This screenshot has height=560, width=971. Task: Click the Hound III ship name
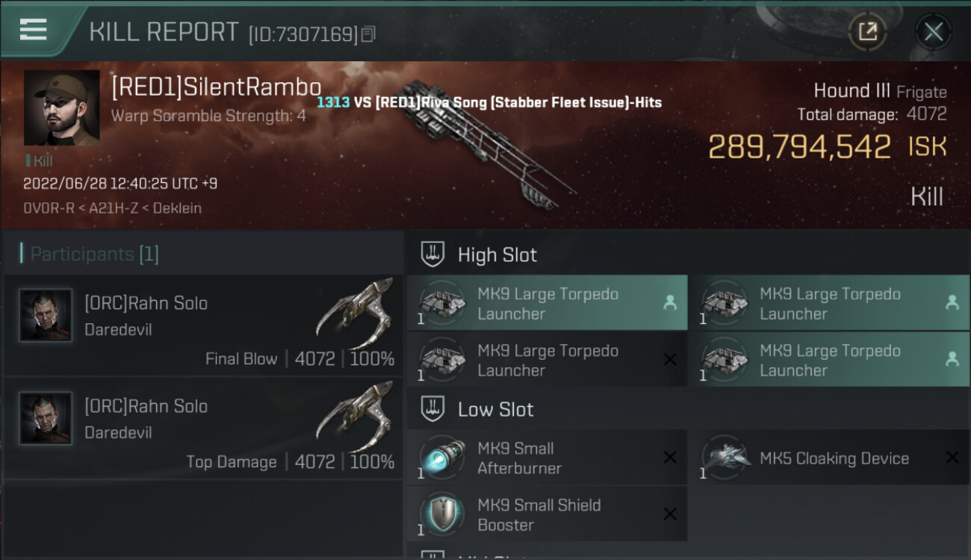pyautogui.click(x=851, y=91)
